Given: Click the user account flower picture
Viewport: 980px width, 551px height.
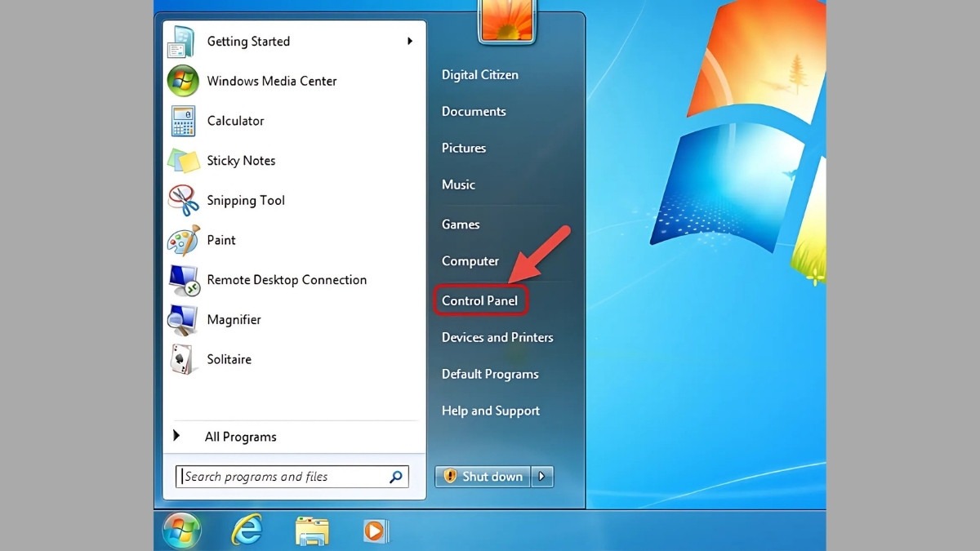Looking at the screenshot, I should pyautogui.click(x=507, y=20).
